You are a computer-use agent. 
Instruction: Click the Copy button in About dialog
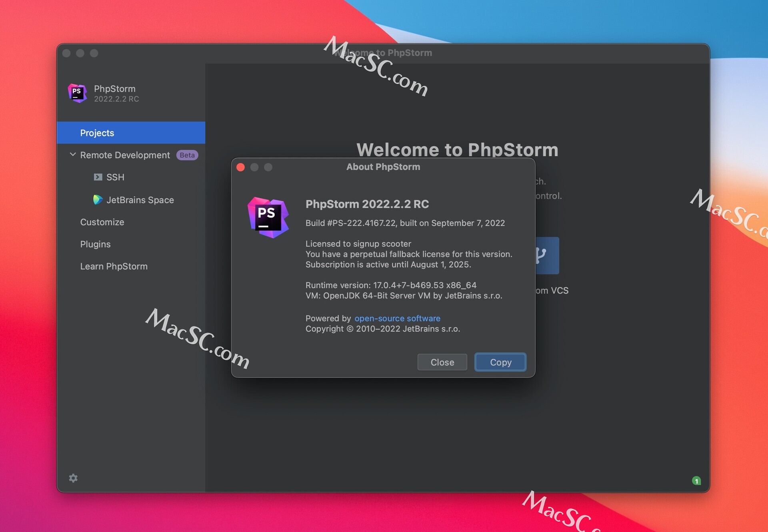click(500, 362)
